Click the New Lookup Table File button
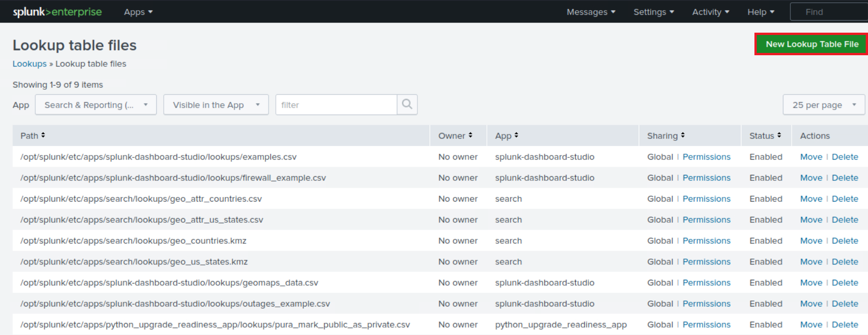The width and height of the screenshot is (868, 335). pyautogui.click(x=811, y=44)
